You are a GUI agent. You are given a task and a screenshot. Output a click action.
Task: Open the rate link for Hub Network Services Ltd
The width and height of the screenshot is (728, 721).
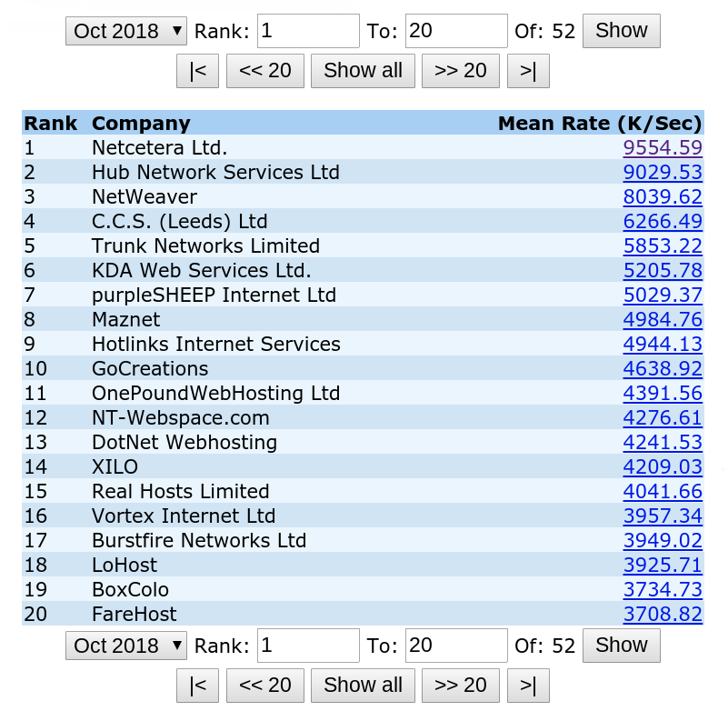click(x=663, y=172)
